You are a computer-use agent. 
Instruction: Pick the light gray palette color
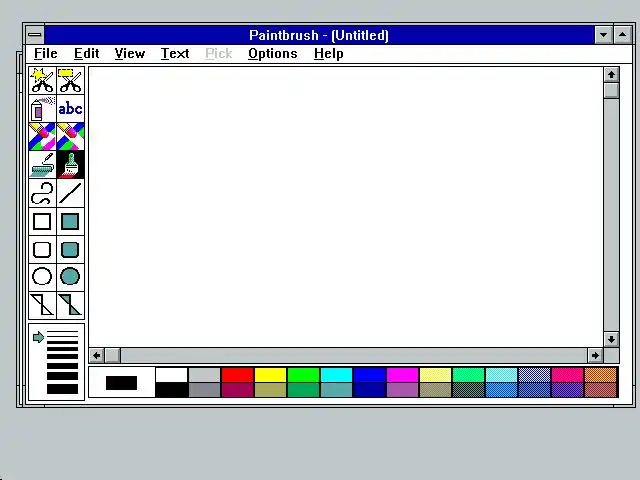204,375
